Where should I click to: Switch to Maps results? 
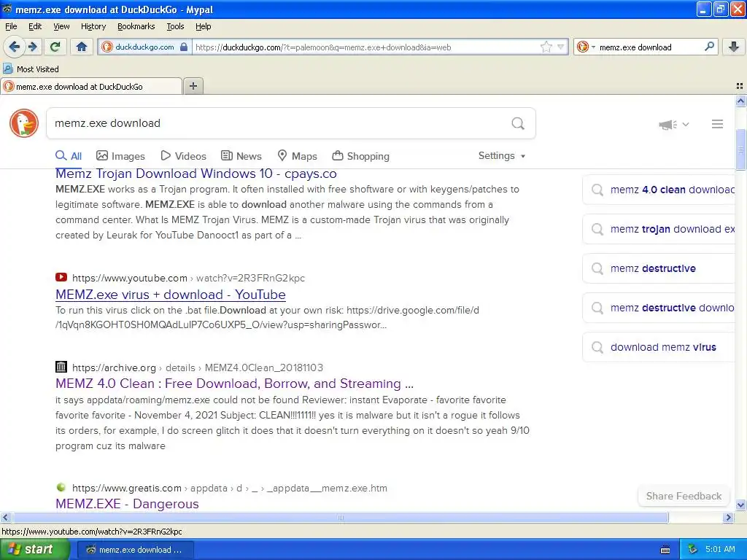(x=298, y=156)
